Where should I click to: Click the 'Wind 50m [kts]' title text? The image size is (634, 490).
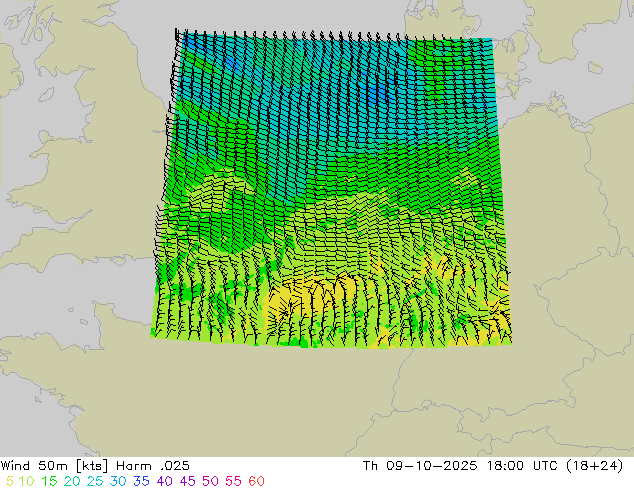[x=55, y=466]
